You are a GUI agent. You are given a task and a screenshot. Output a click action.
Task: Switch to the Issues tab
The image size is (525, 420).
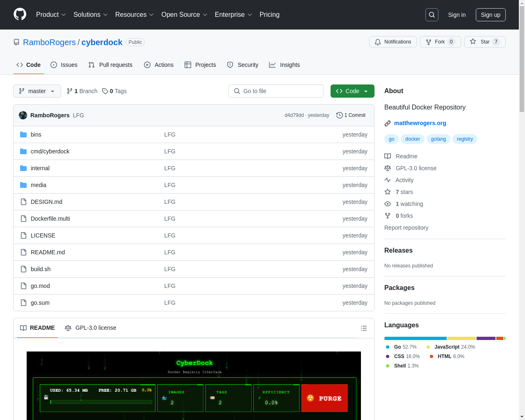pyautogui.click(x=64, y=65)
